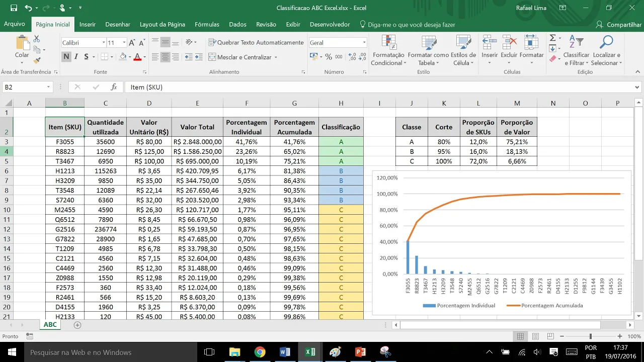The height and width of the screenshot is (362, 644).
Task: Switch to Page Layout view in status bar
Action: 535,336
